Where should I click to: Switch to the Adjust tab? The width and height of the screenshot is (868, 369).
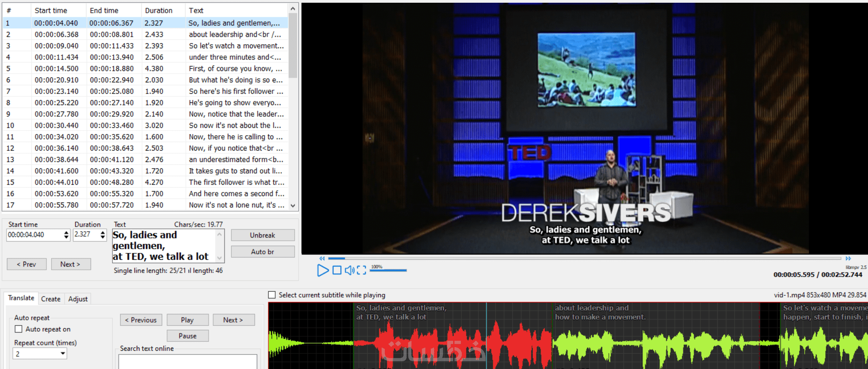coord(78,299)
